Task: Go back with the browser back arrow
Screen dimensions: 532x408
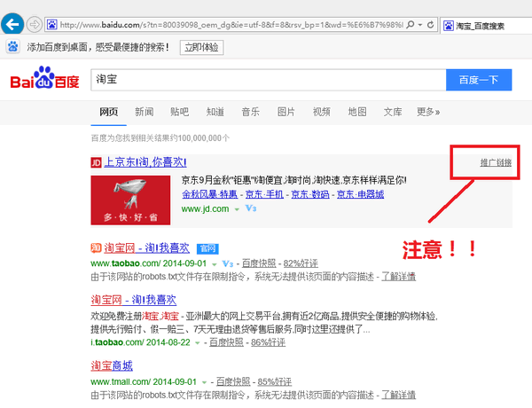Action: point(12,25)
